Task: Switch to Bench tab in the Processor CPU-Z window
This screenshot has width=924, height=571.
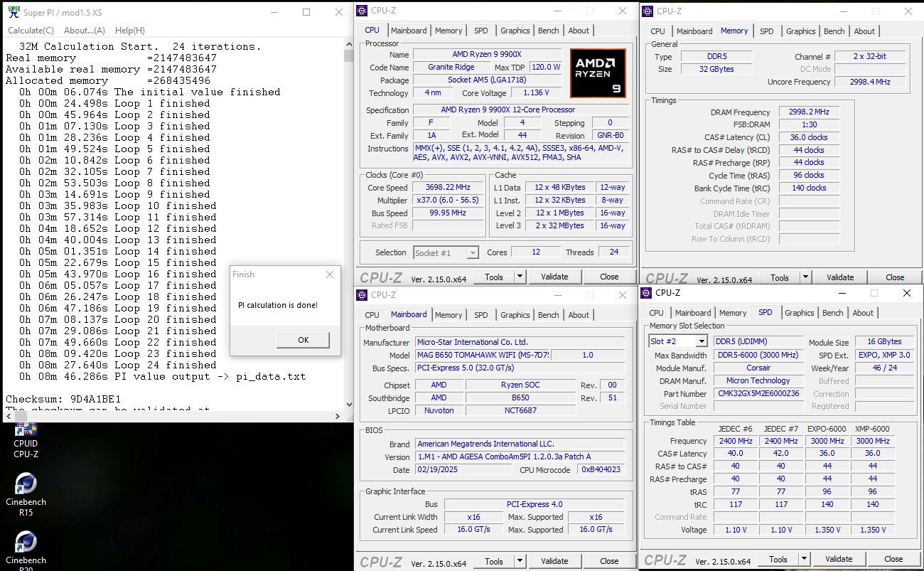Action: 548,31
